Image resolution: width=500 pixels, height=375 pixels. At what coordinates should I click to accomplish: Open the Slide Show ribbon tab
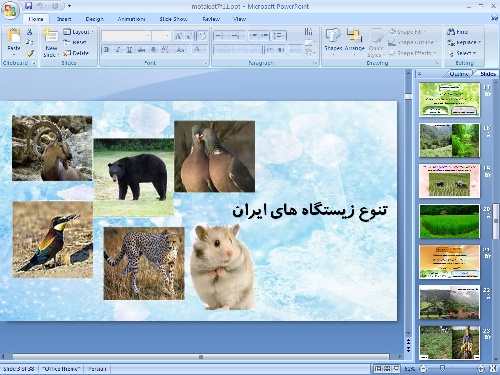(x=173, y=19)
